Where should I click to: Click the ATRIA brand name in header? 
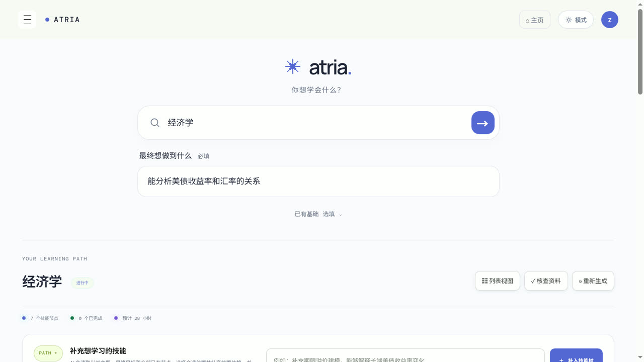66,20
